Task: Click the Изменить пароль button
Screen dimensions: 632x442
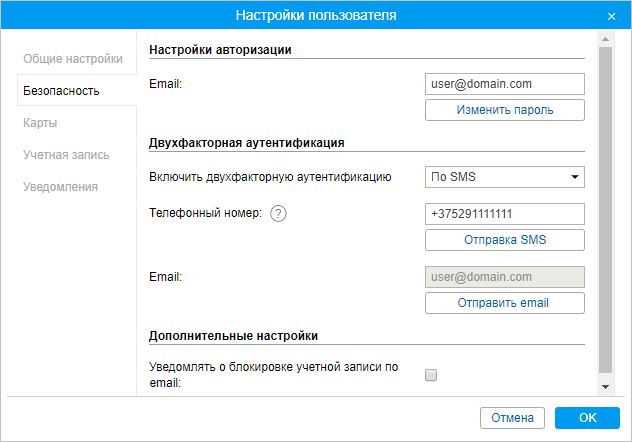Action: point(505,110)
